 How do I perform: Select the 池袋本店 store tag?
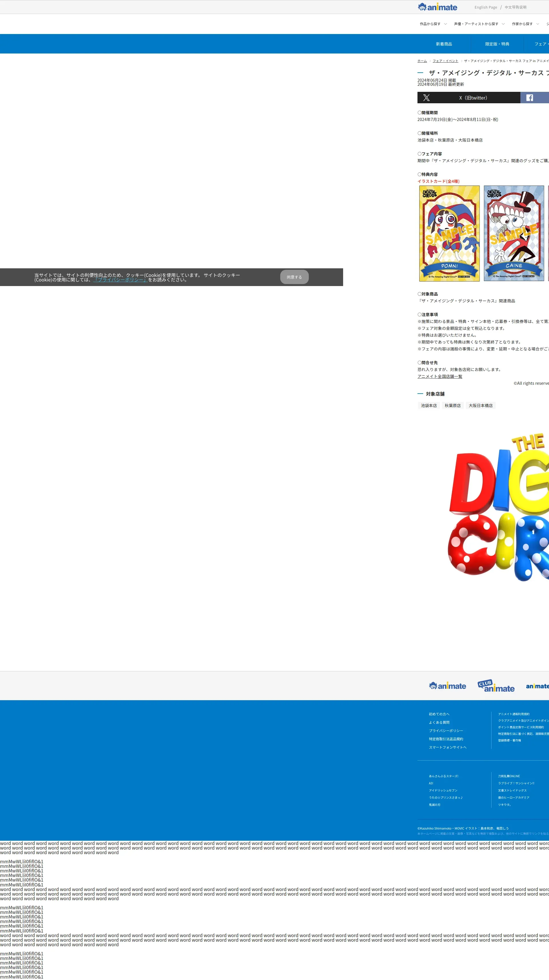point(429,406)
